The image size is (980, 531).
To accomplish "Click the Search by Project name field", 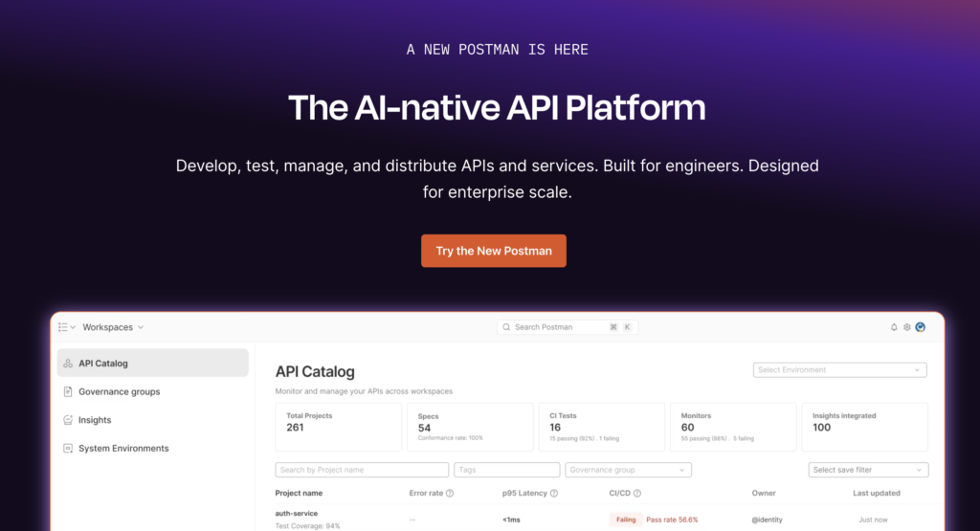I will [362, 470].
